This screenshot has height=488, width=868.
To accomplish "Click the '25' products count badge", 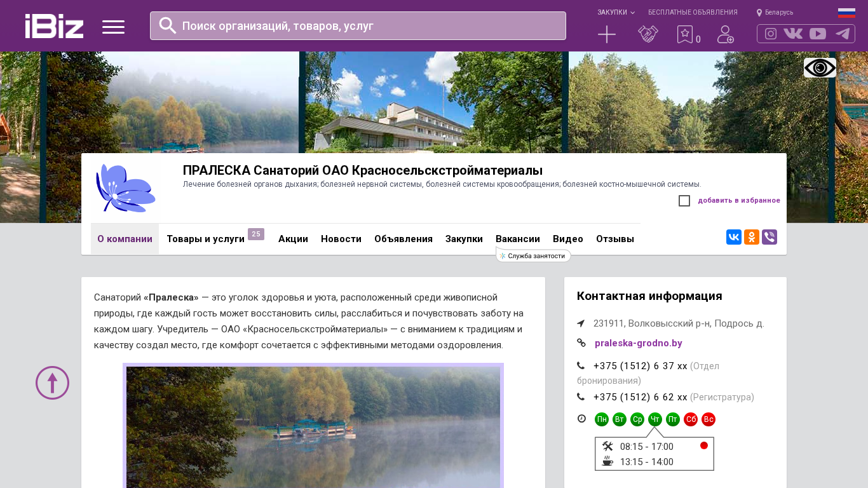I will 256,234.
